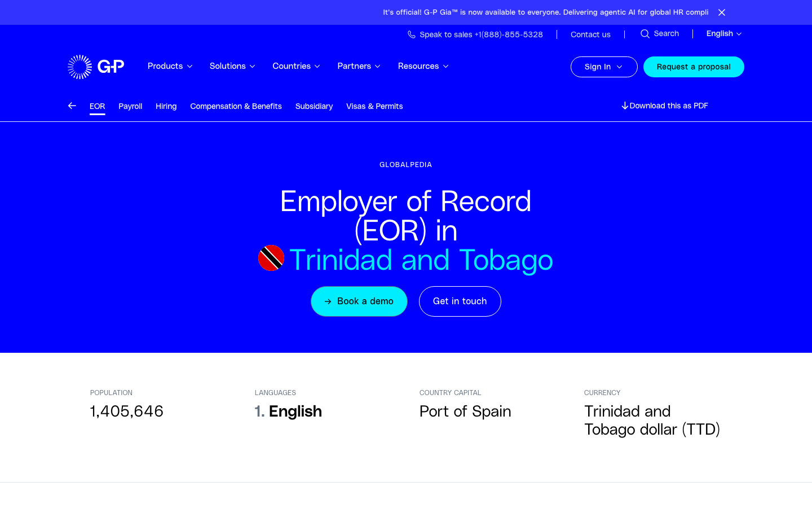
Task: Expand the Countries menu
Action: click(x=297, y=66)
